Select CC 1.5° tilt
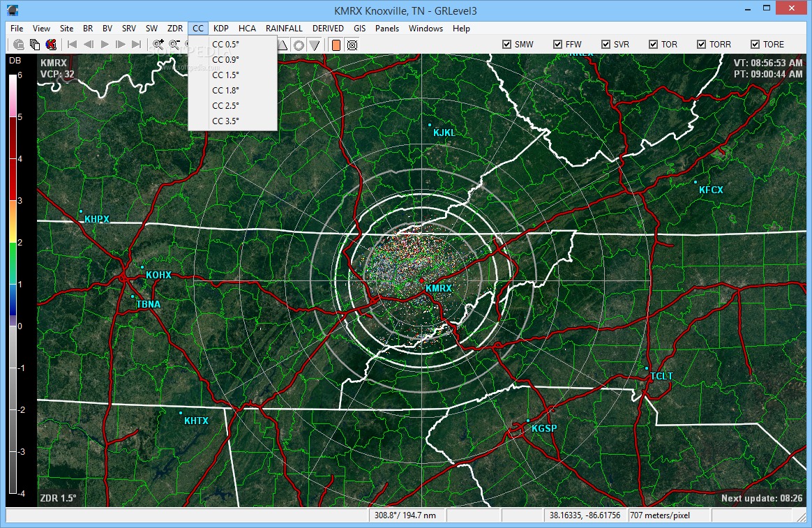Viewport: 812px width, 528px height. pos(232,75)
